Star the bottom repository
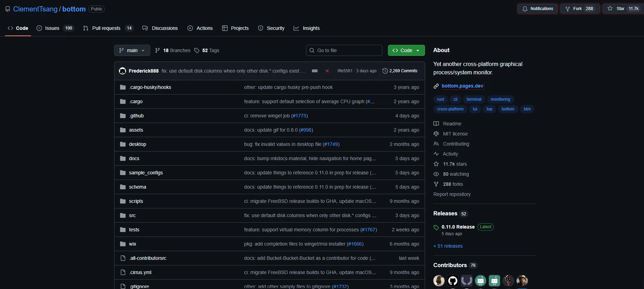Viewport: 644px width, 289px height. coord(624,9)
